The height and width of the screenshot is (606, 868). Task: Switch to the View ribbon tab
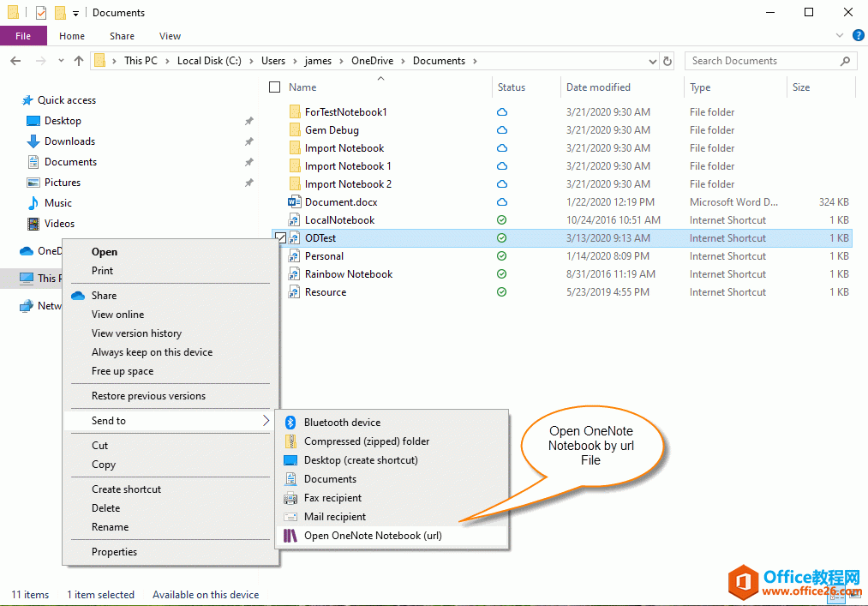[170, 36]
